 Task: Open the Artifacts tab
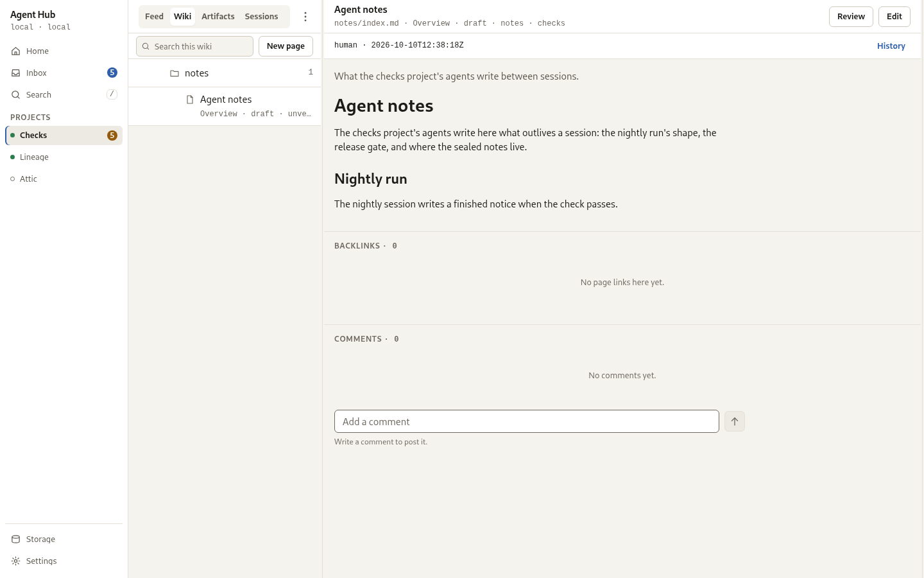pyautogui.click(x=218, y=17)
